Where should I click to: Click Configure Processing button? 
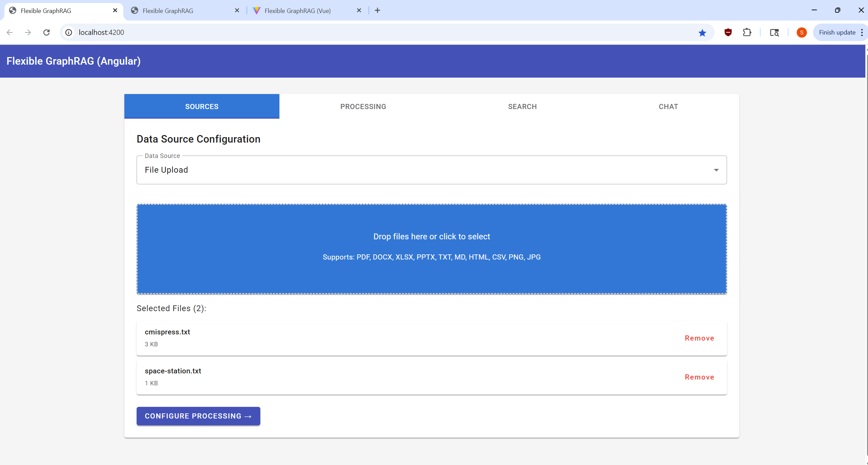tap(198, 416)
